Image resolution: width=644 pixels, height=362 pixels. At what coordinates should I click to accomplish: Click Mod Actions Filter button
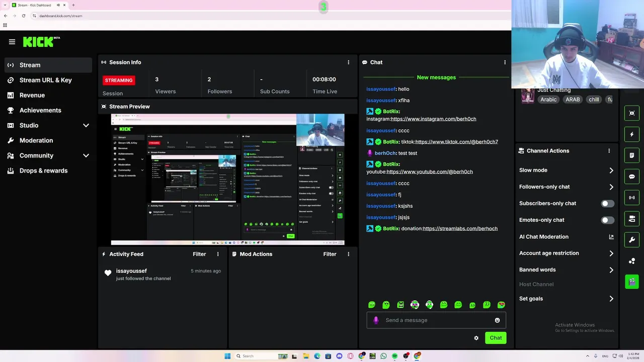point(330,254)
